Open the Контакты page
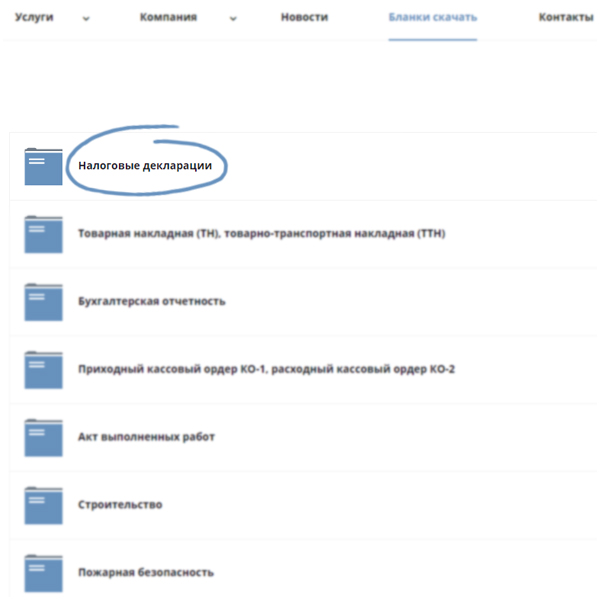600x600 pixels. (566, 17)
